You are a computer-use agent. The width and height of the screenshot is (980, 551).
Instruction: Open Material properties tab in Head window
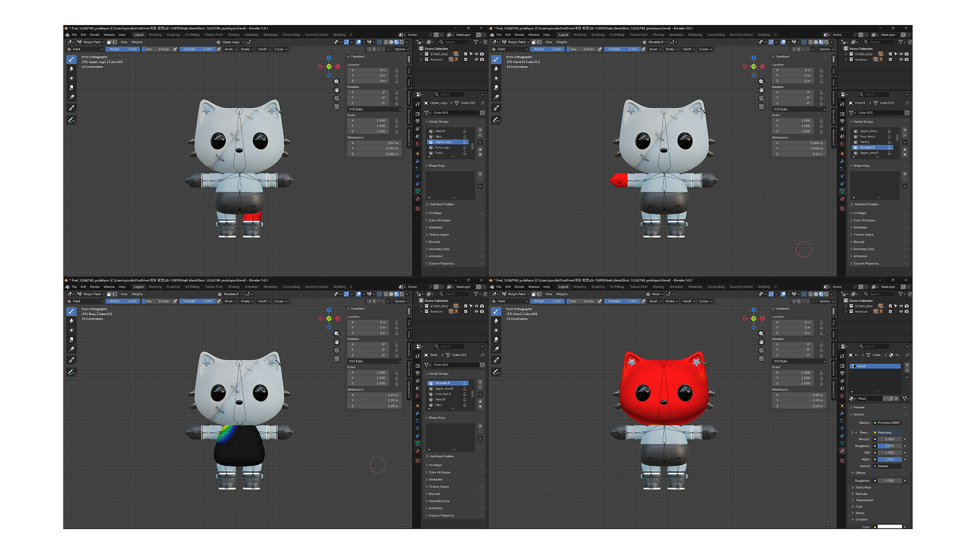point(842,450)
